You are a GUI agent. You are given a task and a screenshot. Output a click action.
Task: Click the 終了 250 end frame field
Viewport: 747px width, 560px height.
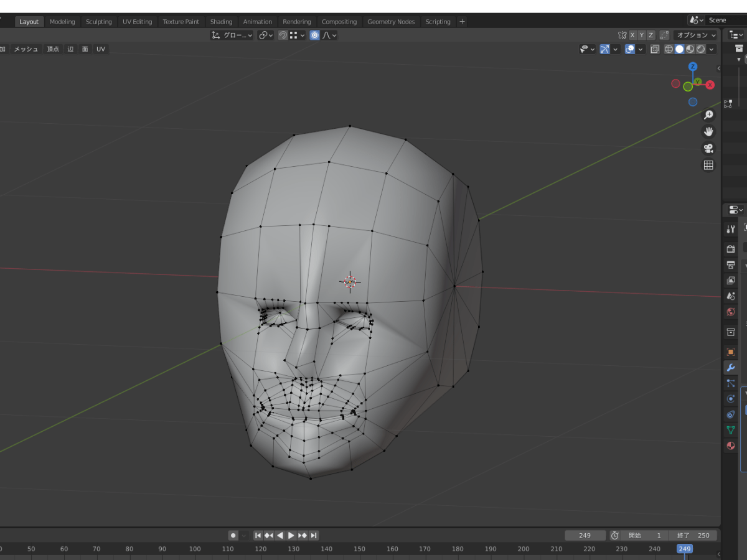click(693, 535)
